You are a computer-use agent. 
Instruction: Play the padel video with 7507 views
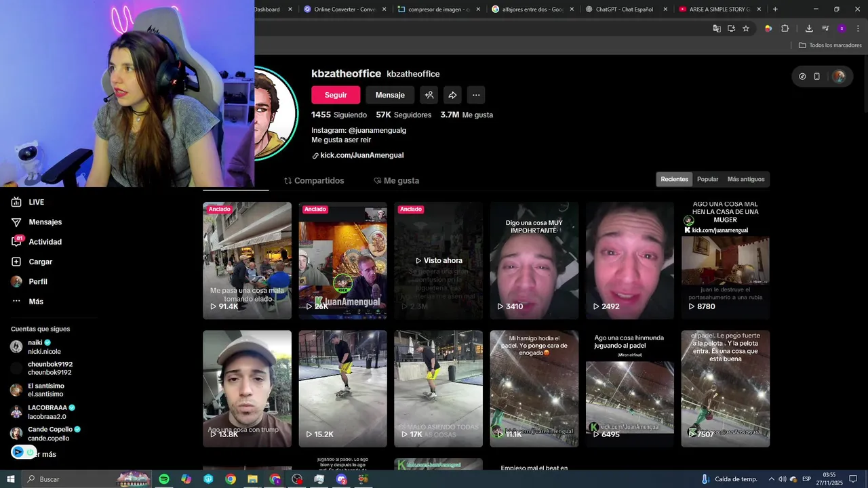[x=725, y=388]
